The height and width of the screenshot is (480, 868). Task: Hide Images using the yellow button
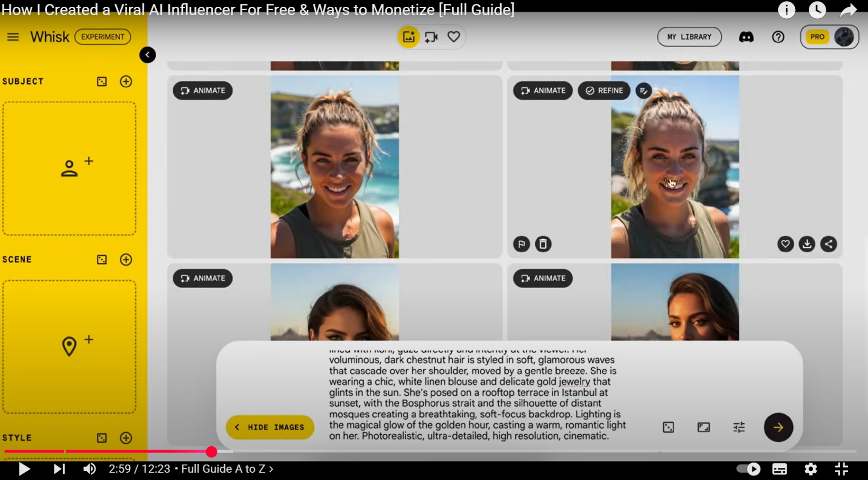pos(270,427)
